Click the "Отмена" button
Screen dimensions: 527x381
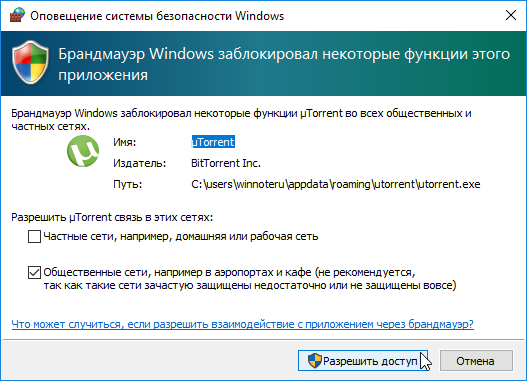476,361
